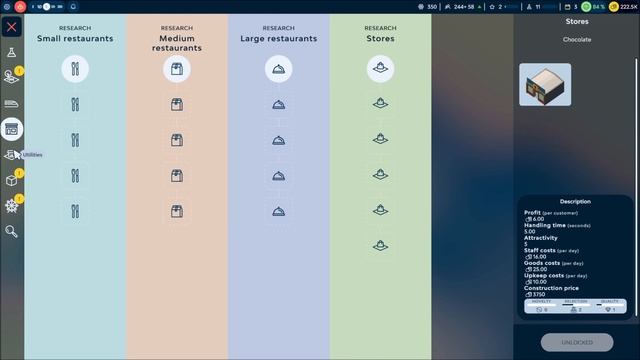Click the details panel vertical scrollbar
This screenshot has height=360, width=640.
tap(636, 187)
